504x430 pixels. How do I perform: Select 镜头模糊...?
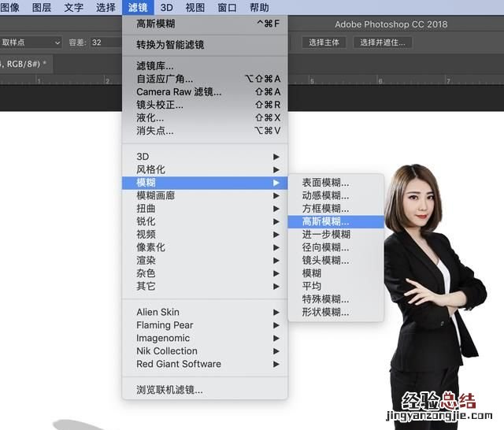336,261
